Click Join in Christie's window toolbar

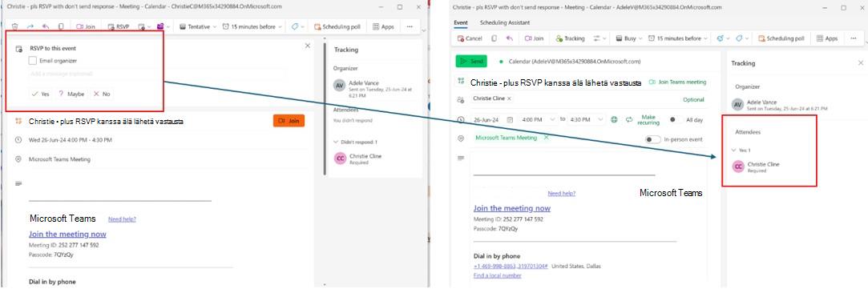coord(85,26)
